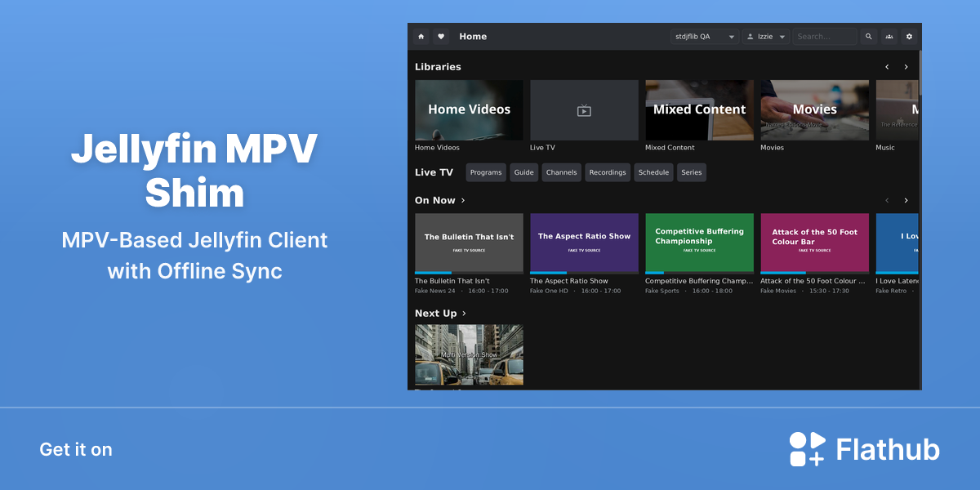Image resolution: width=980 pixels, height=490 pixels.
Task: Expand the On Now section heading
Action: tap(440, 200)
